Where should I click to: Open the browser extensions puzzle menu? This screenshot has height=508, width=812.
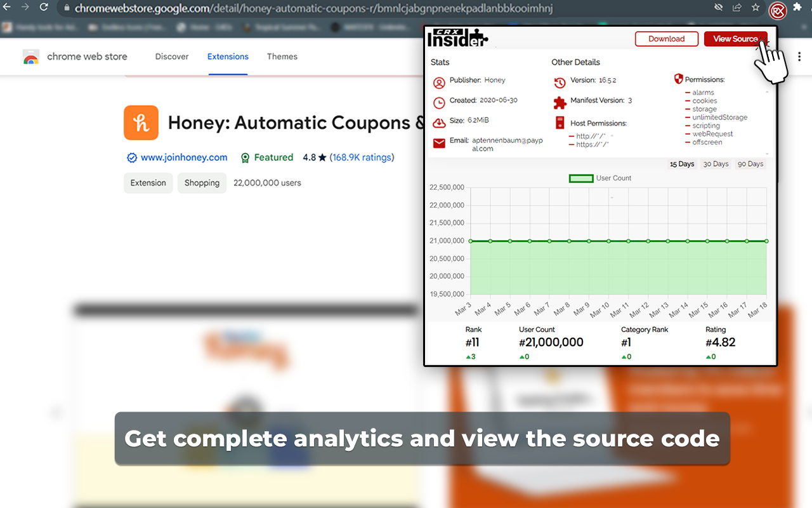click(x=797, y=7)
